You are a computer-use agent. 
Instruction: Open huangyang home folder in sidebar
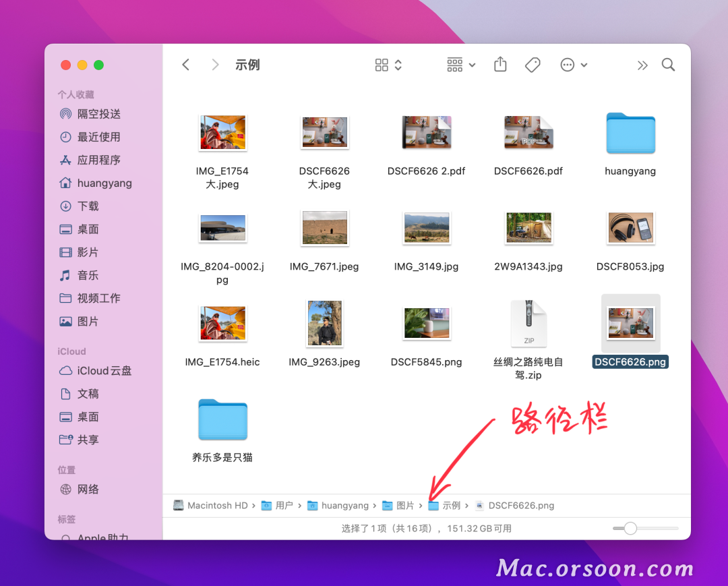pyautogui.click(x=96, y=183)
